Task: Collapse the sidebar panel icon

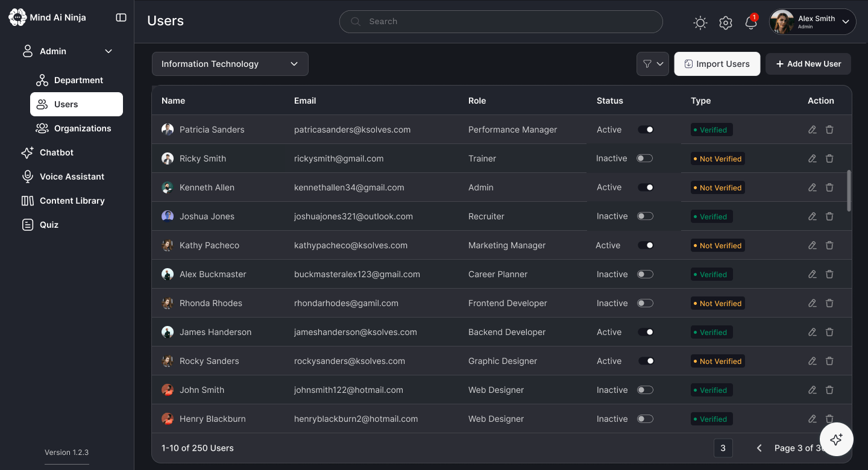Action: pyautogui.click(x=121, y=17)
